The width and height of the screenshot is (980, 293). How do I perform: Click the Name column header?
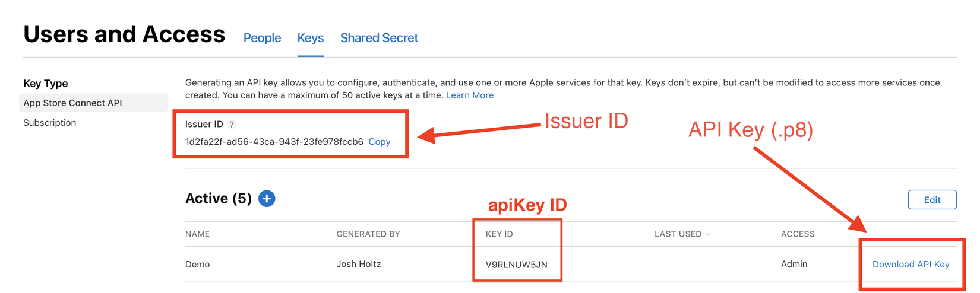coord(197,234)
